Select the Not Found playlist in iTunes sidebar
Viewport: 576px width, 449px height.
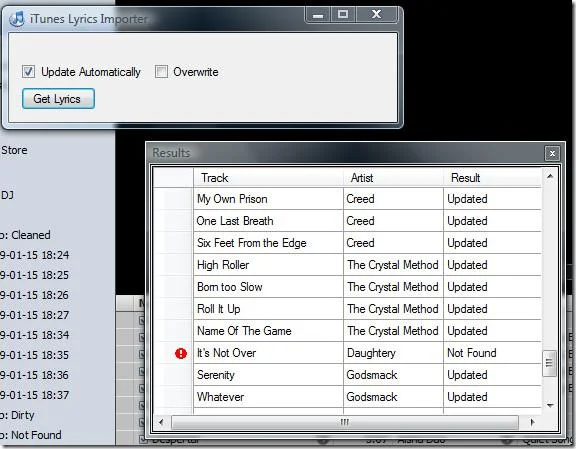pyautogui.click(x=31, y=435)
